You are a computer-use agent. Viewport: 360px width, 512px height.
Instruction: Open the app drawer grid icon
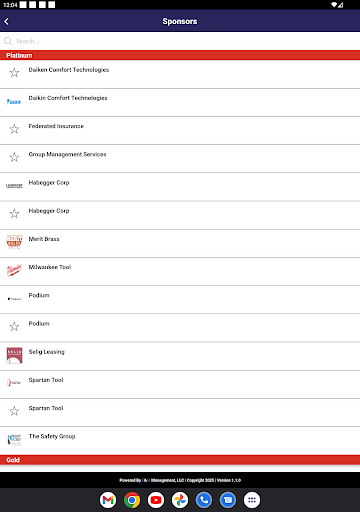pyautogui.click(x=252, y=500)
